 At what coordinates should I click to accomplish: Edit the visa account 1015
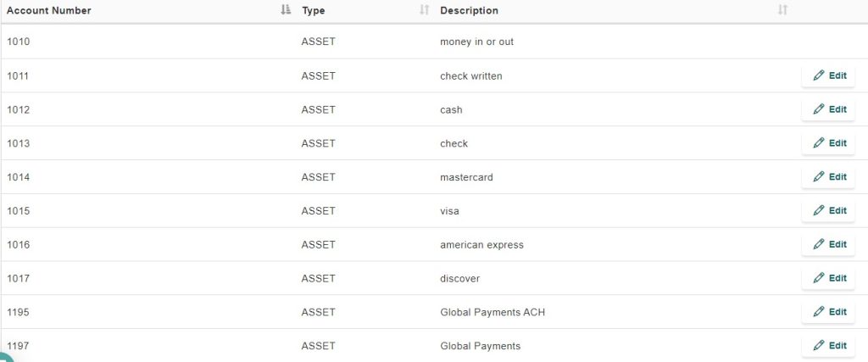click(x=828, y=210)
